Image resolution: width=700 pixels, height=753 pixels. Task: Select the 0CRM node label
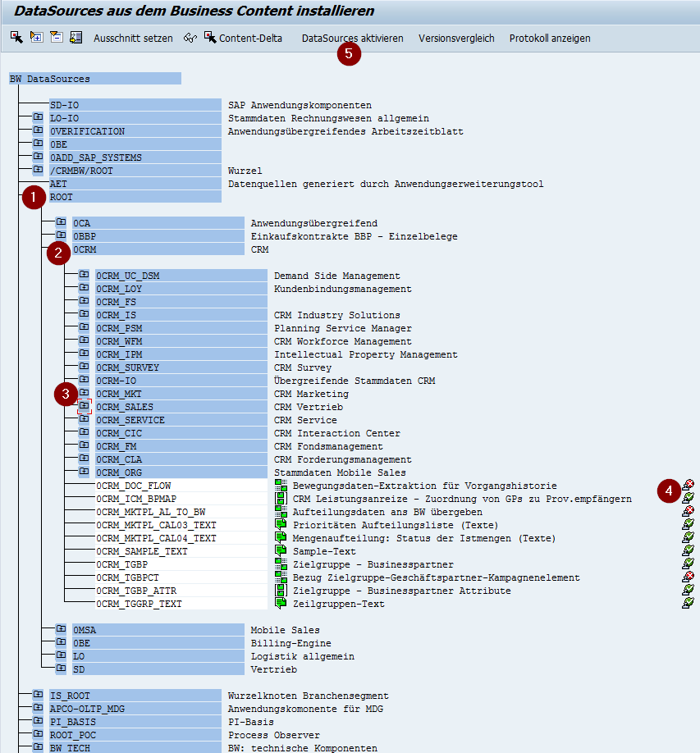tap(158, 249)
